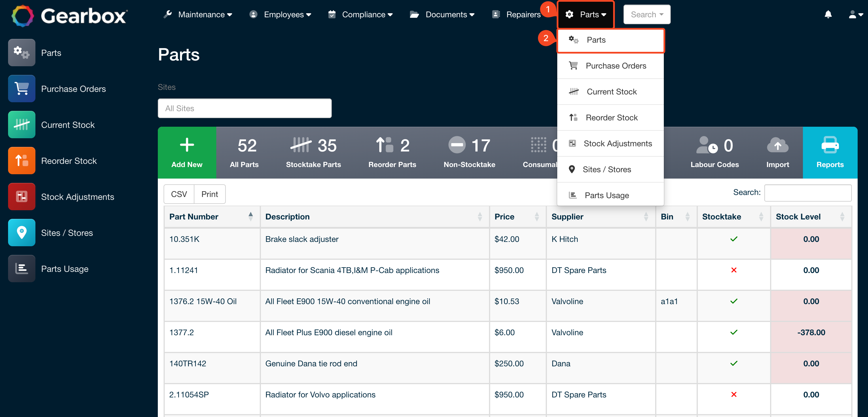Open the Purchase Orders sidebar icon
This screenshot has width=868, height=417.
point(22,89)
